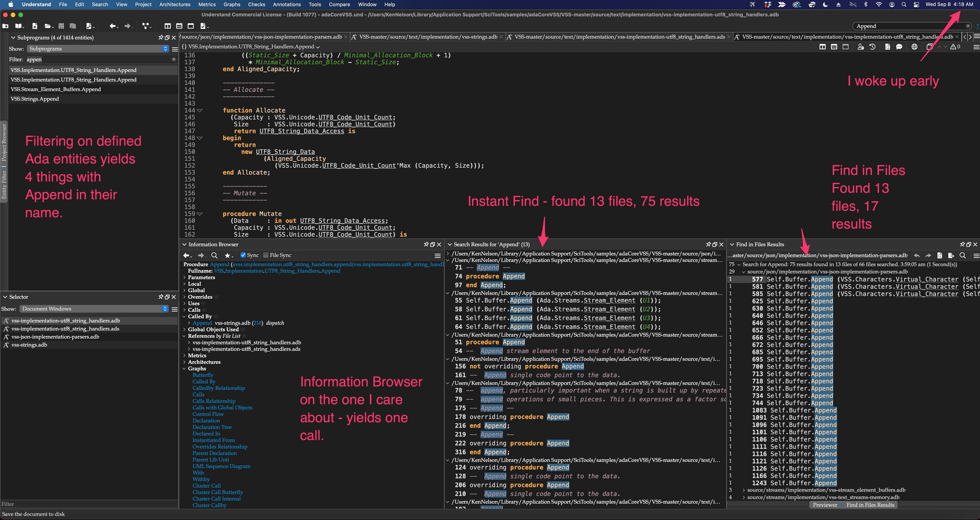Collapse the Called By node
980x520 pixels.
click(184, 317)
